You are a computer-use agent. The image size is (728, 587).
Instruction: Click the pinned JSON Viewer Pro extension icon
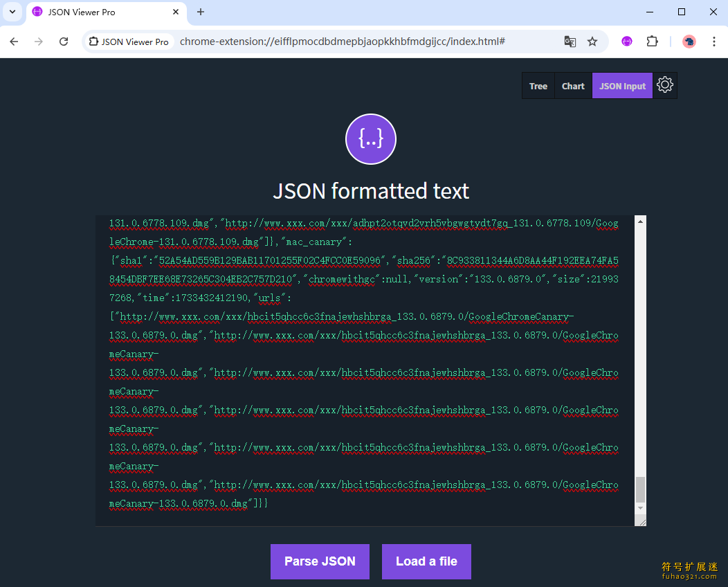coord(627,42)
